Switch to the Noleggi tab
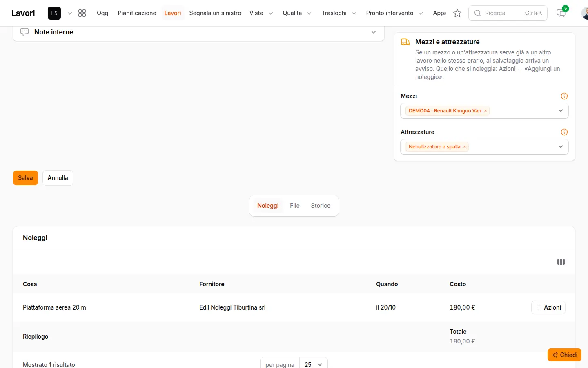Viewport: 588px width, 368px height. pyautogui.click(x=268, y=206)
